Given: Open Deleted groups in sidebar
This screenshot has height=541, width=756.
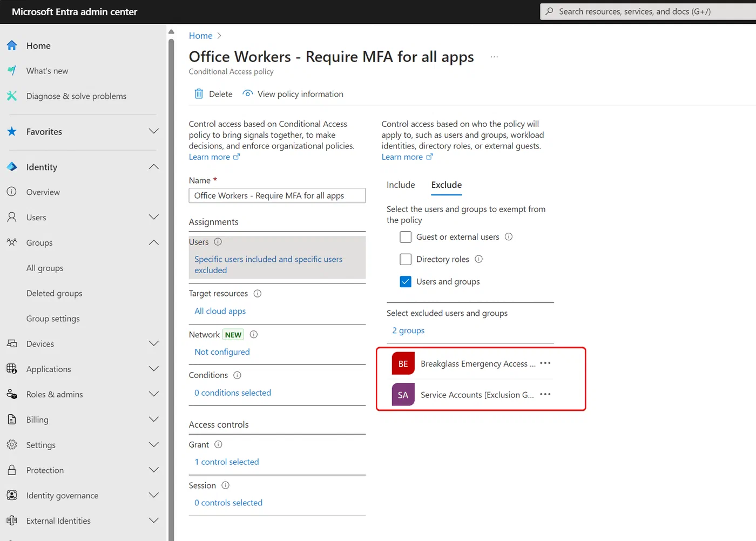Looking at the screenshot, I should click(x=55, y=293).
